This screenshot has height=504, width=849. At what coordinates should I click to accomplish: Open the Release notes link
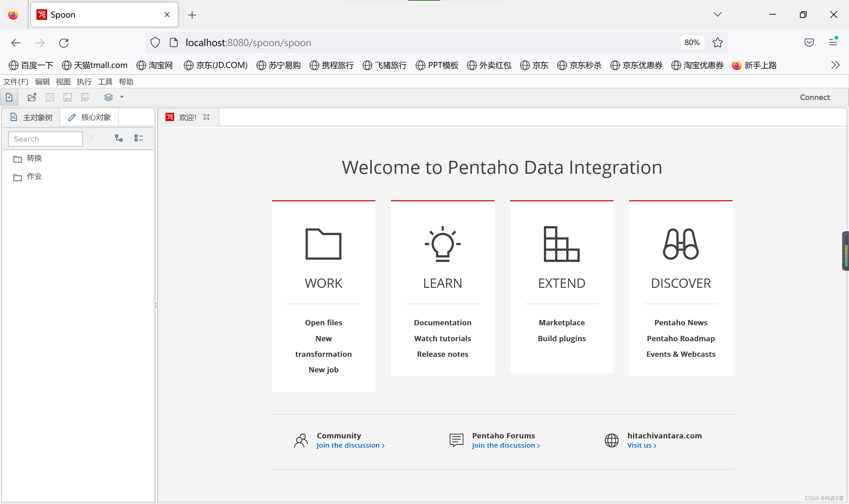pos(442,354)
